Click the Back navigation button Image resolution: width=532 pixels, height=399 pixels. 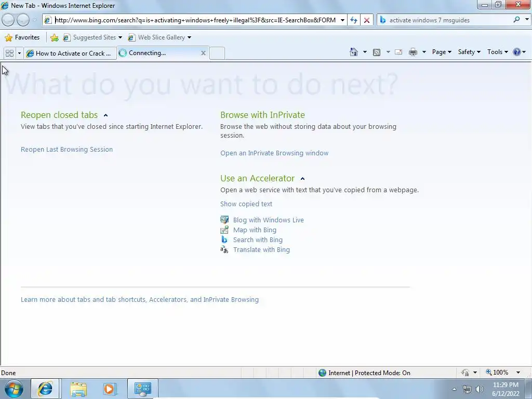pyautogui.click(x=8, y=20)
